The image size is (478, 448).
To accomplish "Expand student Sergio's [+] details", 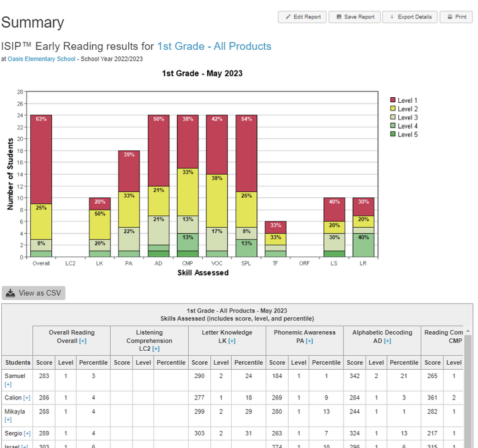I will click(27, 433).
